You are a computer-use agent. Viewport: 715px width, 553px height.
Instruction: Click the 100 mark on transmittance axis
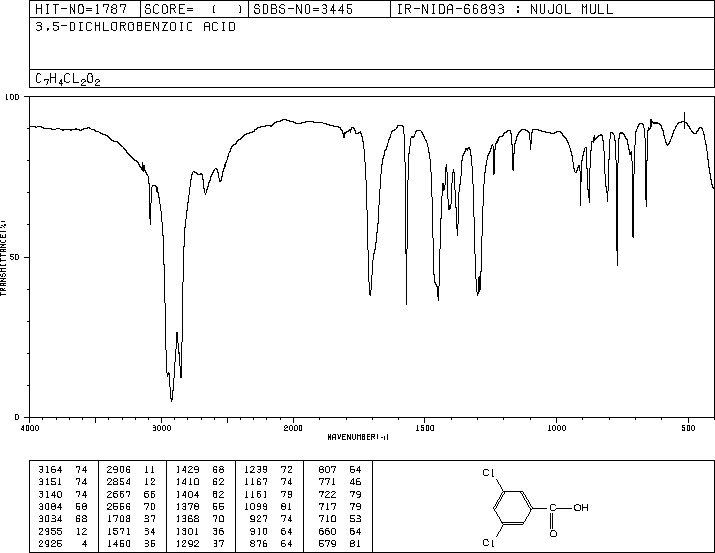tap(12, 97)
